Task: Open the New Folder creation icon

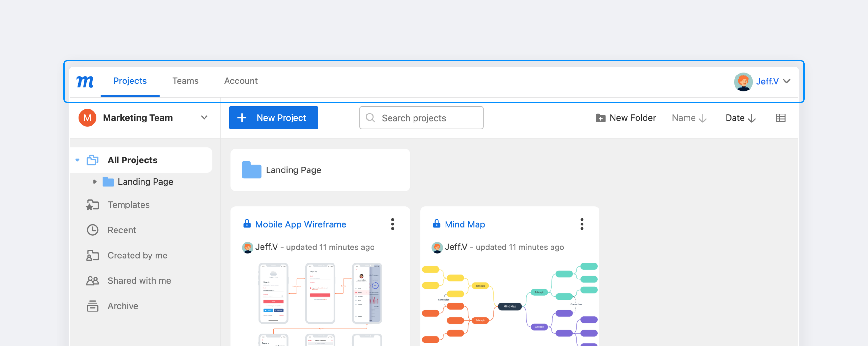Action: point(600,117)
